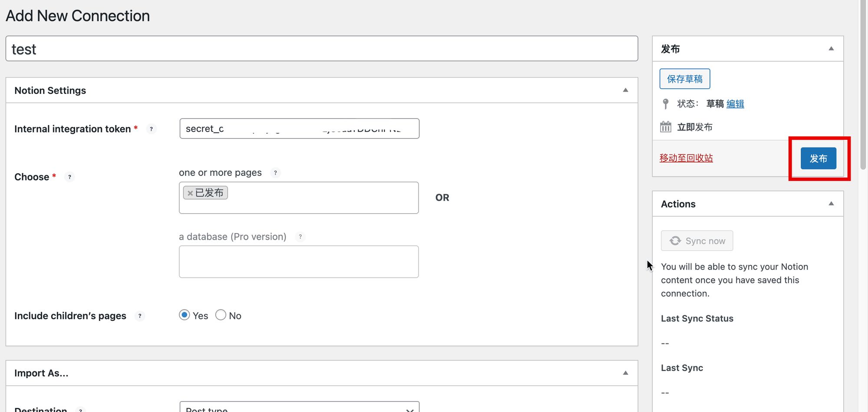
Task: Click help icon for Include children's pages
Action: 140,316
